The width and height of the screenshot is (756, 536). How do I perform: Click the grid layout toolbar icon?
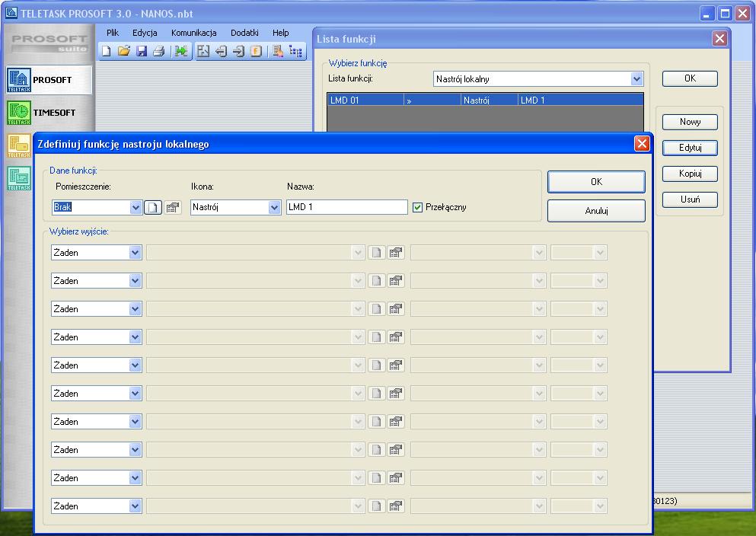[x=203, y=51]
